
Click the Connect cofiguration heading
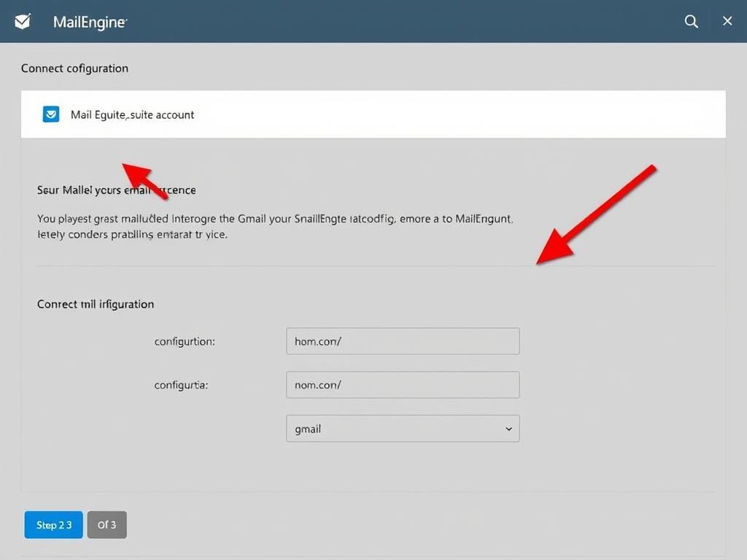(x=74, y=69)
